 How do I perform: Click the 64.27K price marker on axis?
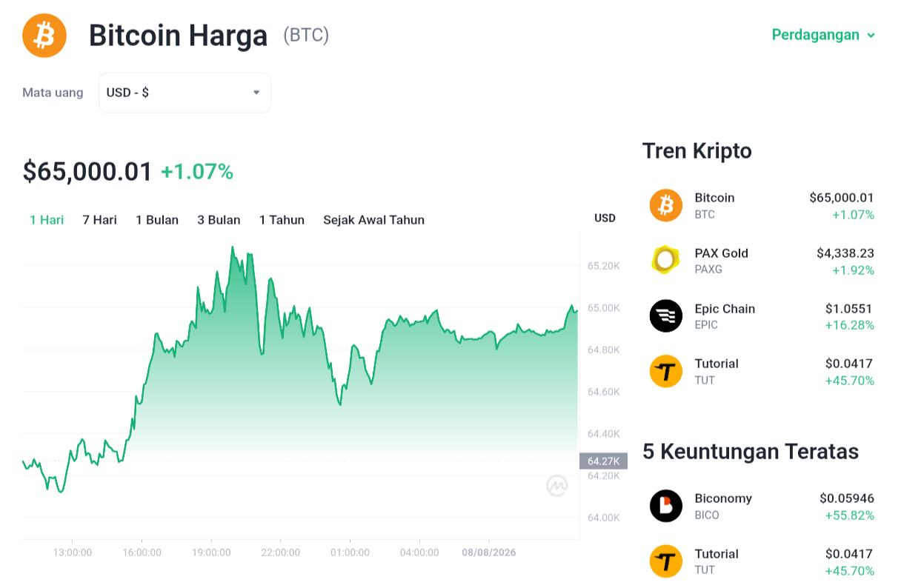tap(603, 461)
